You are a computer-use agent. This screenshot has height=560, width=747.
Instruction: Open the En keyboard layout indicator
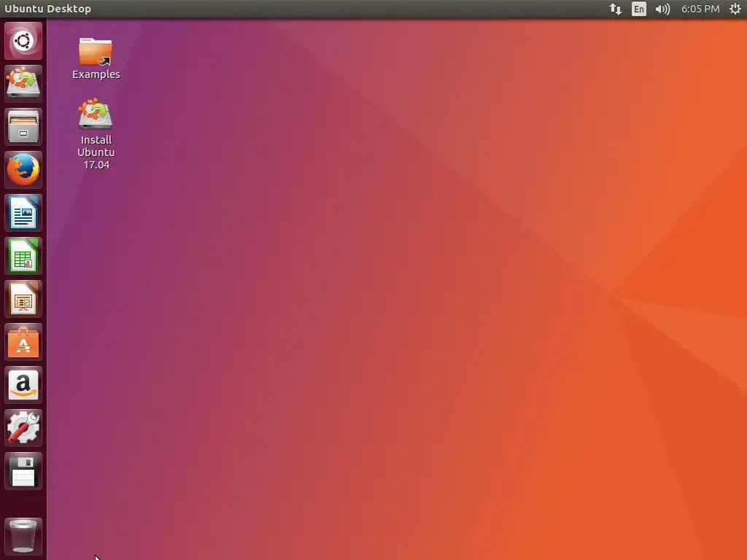639,9
